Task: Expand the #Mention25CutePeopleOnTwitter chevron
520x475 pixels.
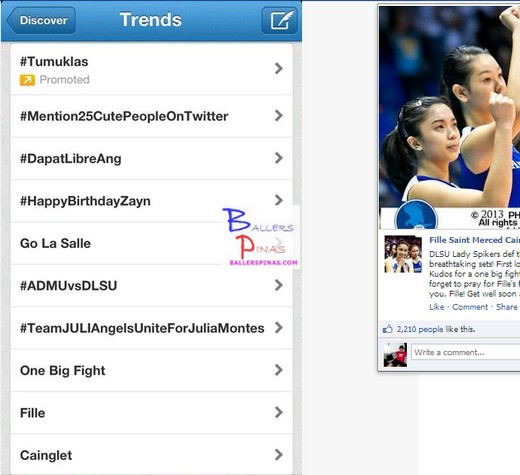Action: [279, 116]
